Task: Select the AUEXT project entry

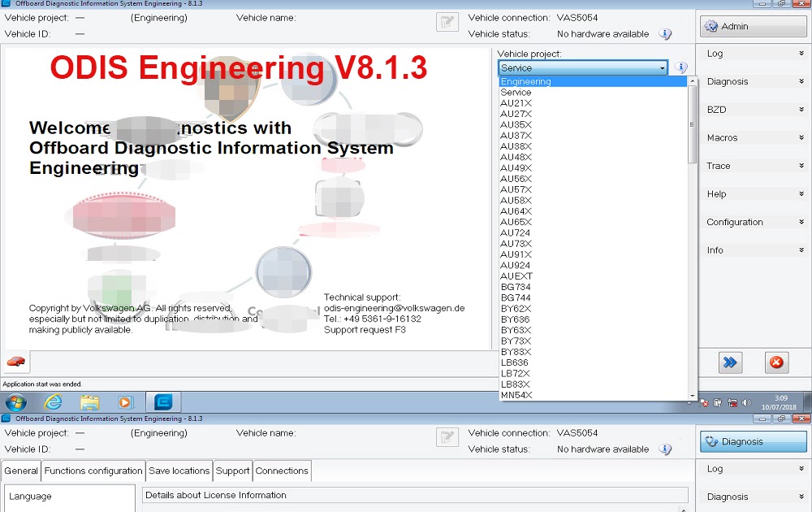Action: pyautogui.click(x=593, y=276)
